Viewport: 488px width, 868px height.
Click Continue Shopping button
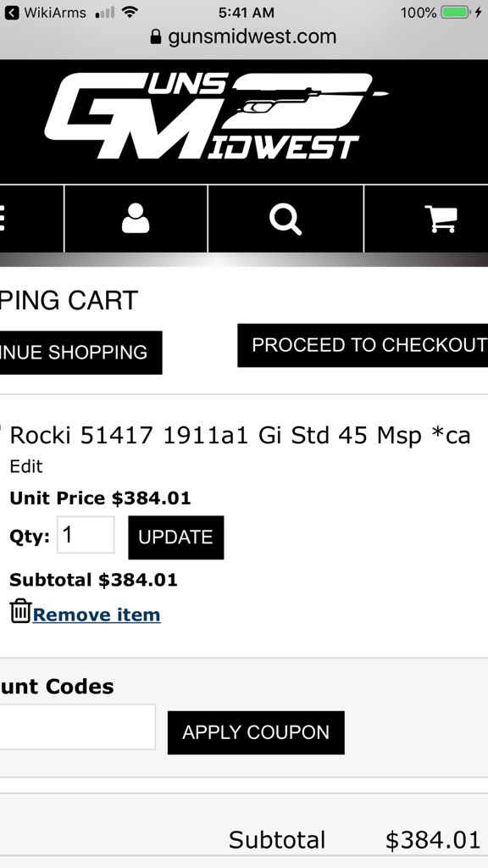pos(80,353)
